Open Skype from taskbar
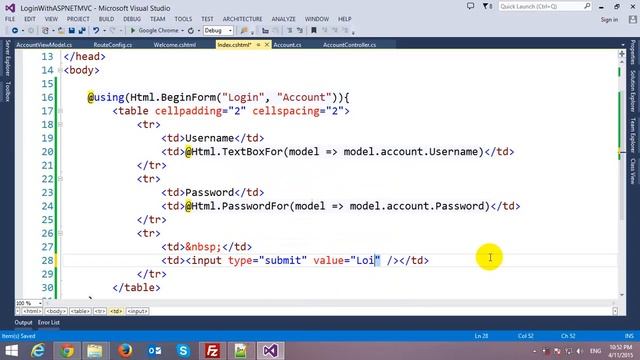 (183, 351)
